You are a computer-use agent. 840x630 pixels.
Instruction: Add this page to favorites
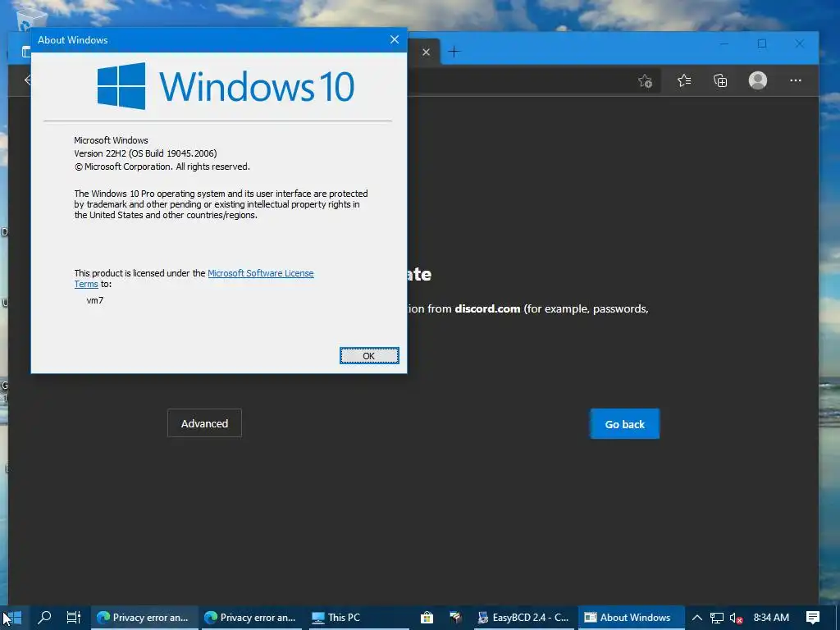645,81
